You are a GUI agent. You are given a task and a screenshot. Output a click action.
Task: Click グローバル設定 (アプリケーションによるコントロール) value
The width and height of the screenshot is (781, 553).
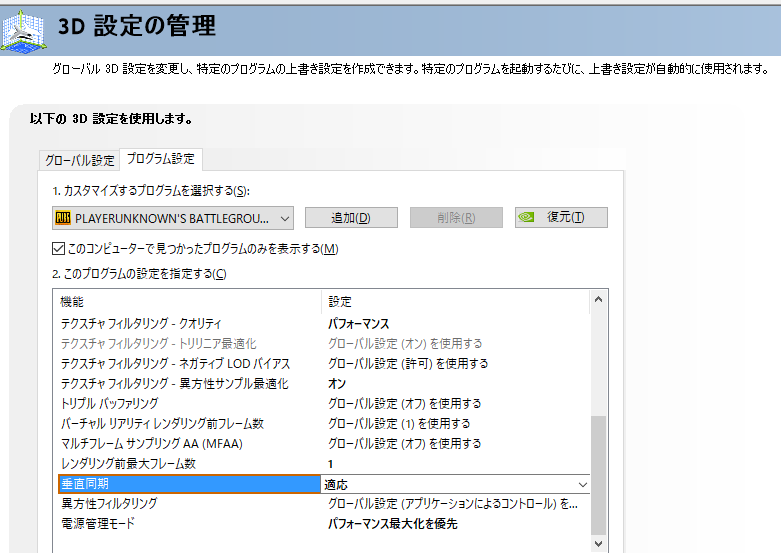point(453,504)
